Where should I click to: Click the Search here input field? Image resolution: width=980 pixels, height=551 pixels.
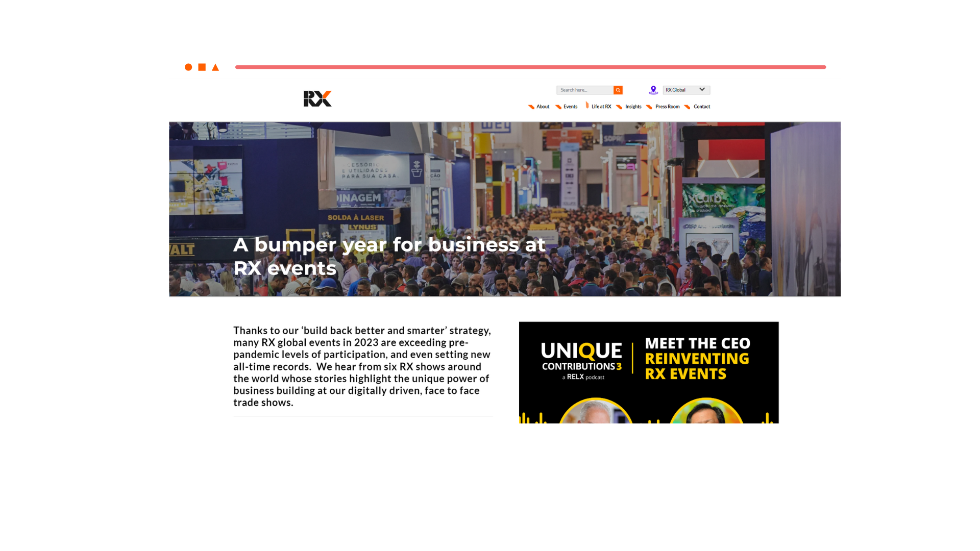click(x=585, y=90)
